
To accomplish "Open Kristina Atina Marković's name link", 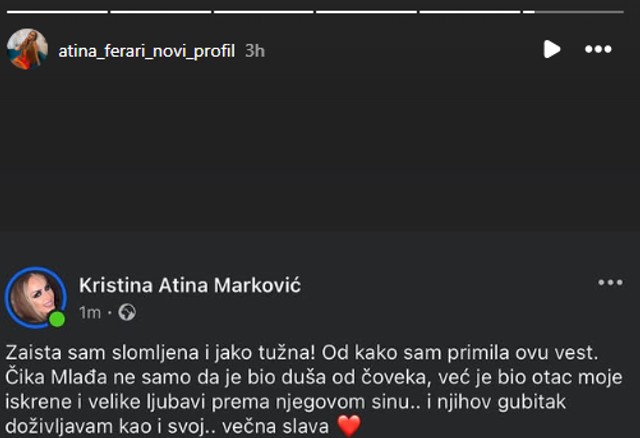I will 189,285.
